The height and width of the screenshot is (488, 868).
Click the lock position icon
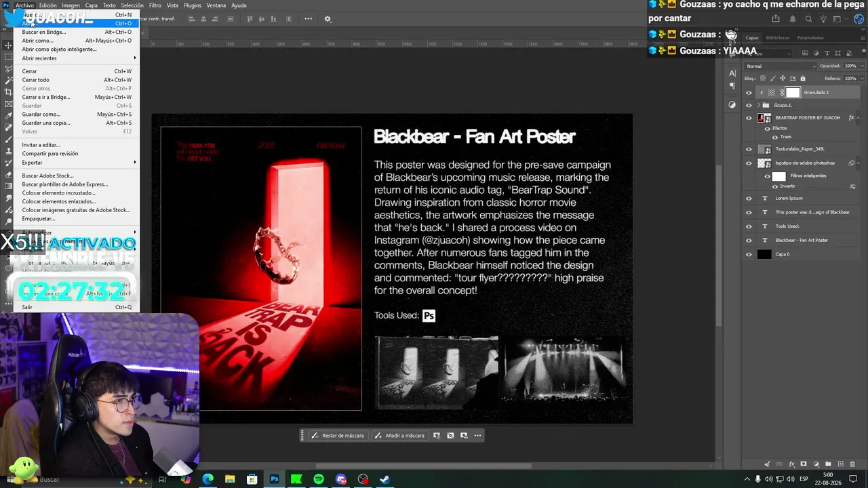783,79
